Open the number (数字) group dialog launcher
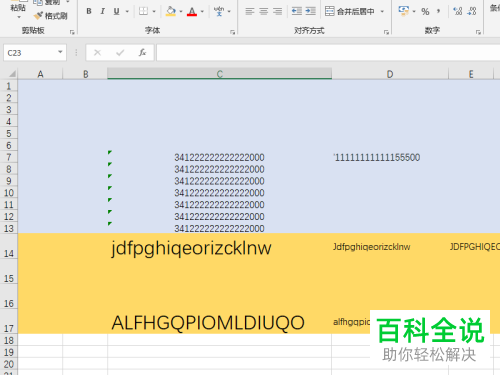The image size is (500, 375). 478,32
